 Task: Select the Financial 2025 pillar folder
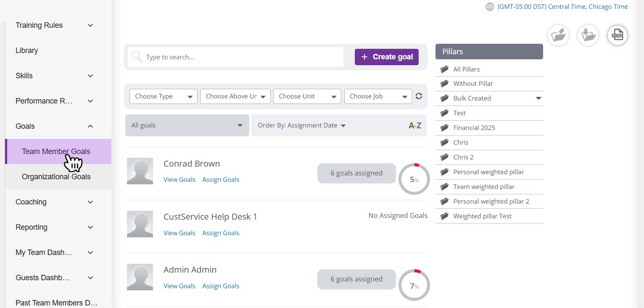tap(474, 128)
